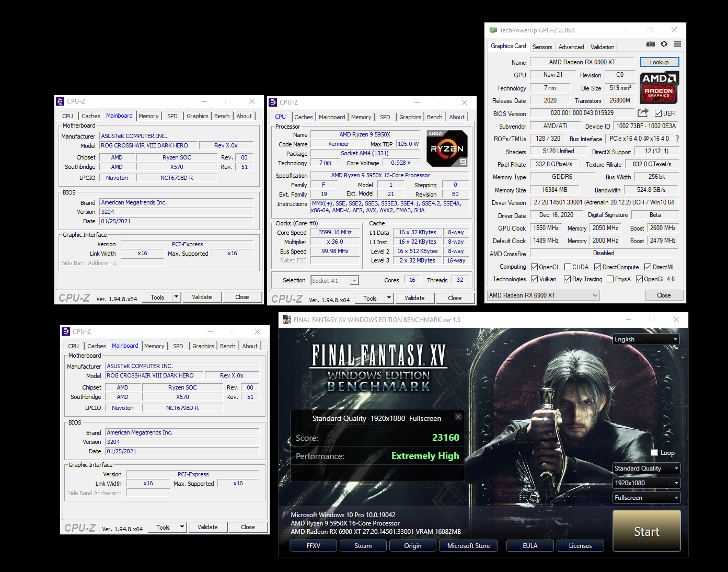Click the Ryzen 9 logo in CPU-Z
Image resolution: width=728 pixels, height=572 pixels.
coord(447,148)
